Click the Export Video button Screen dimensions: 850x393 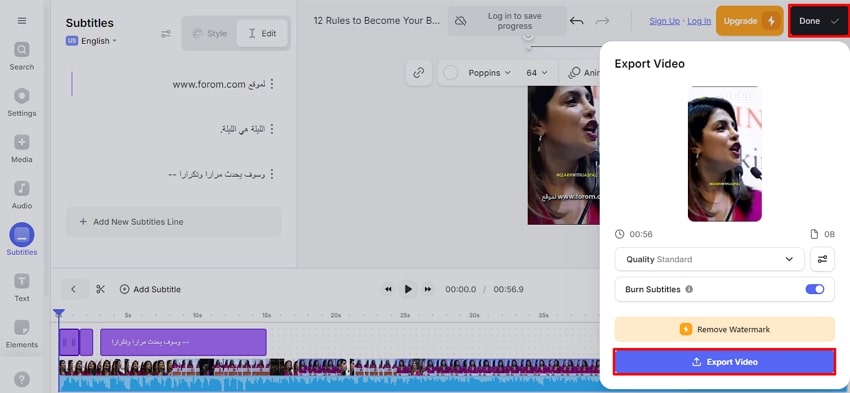pos(724,362)
